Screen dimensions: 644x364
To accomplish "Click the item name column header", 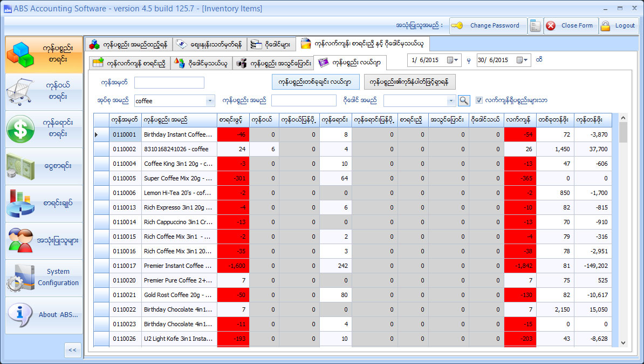I will [x=180, y=120].
